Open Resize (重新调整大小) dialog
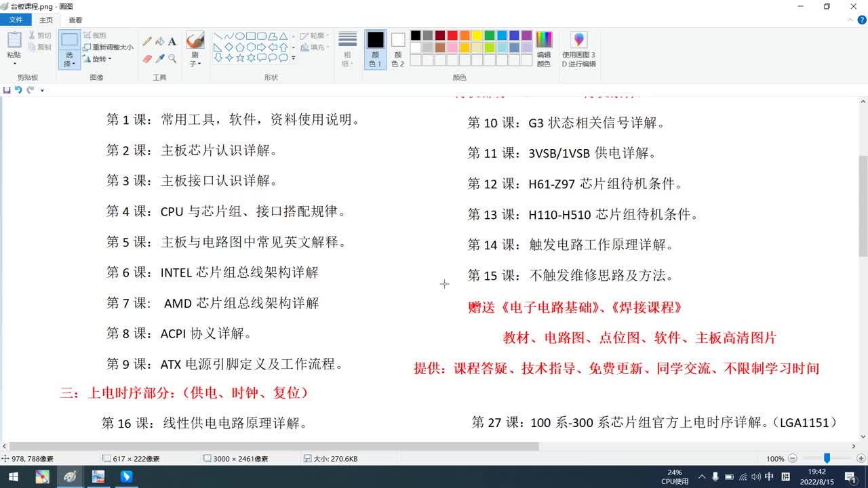868x488 pixels. (x=108, y=47)
